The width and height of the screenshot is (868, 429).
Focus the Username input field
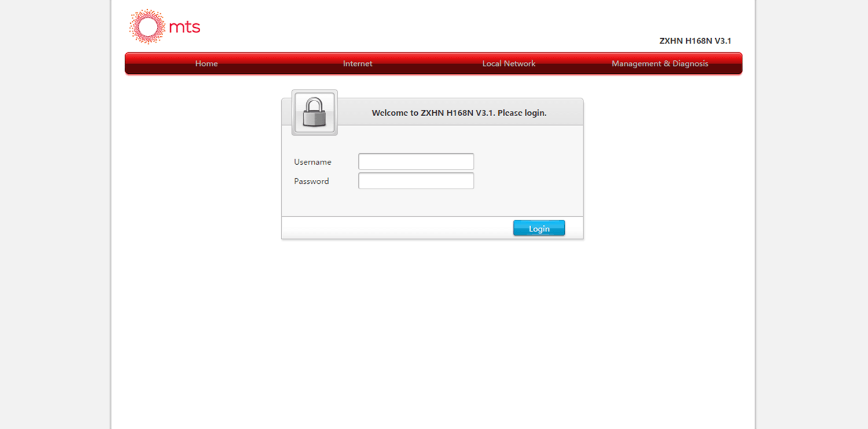[416, 161]
